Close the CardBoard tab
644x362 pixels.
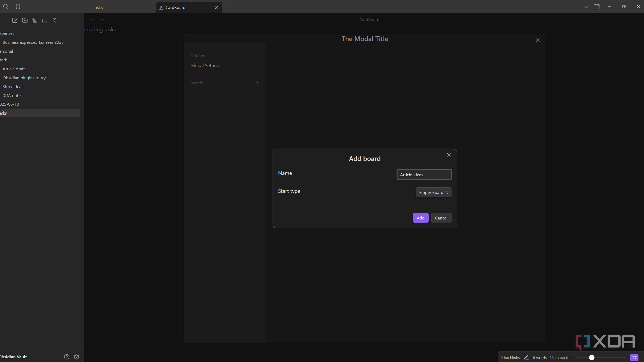click(x=216, y=7)
